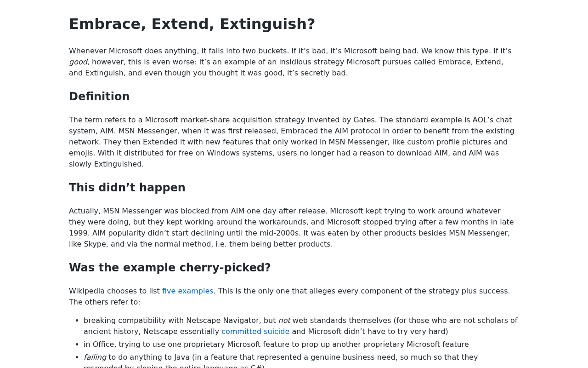
Task: Click the "This didn't happen" heading
Action: 127,188
